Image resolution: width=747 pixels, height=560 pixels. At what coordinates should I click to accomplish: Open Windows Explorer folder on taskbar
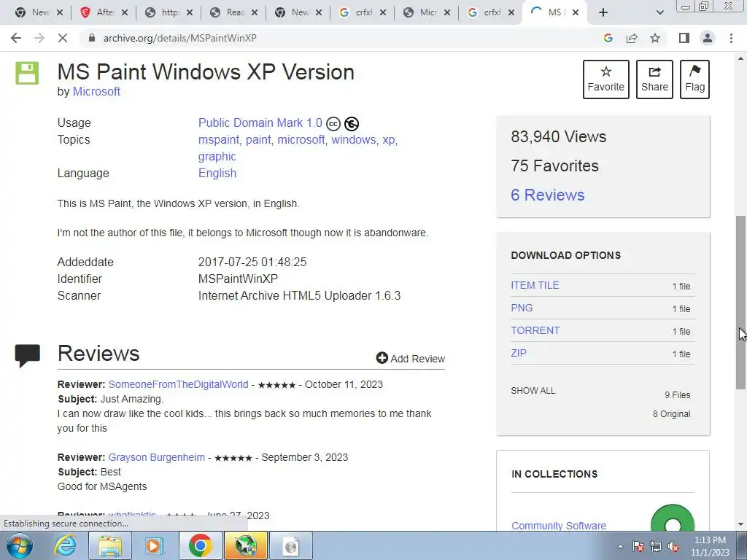(110, 545)
